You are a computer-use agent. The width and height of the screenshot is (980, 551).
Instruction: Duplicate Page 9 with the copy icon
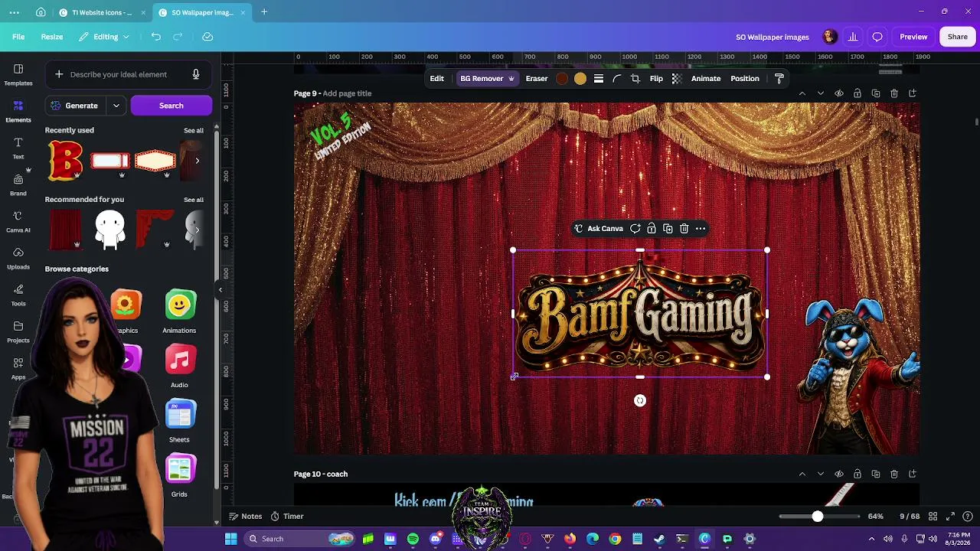[x=876, y=93]
